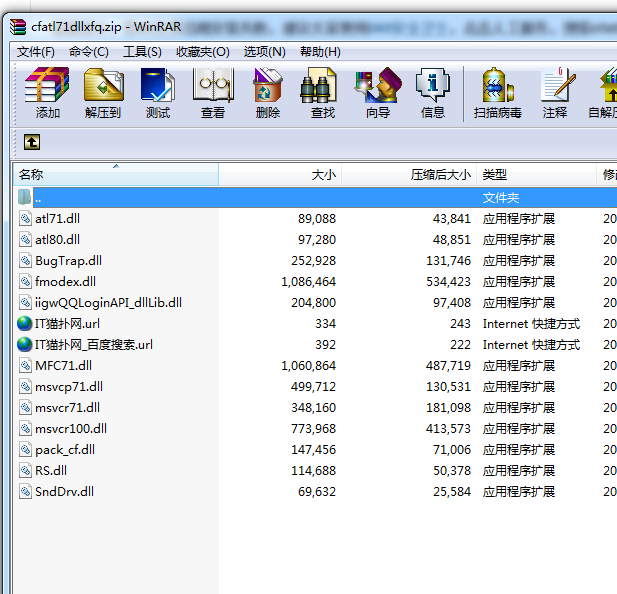Click the globe icon of IT猫扑网.url

tap(24, 323)
